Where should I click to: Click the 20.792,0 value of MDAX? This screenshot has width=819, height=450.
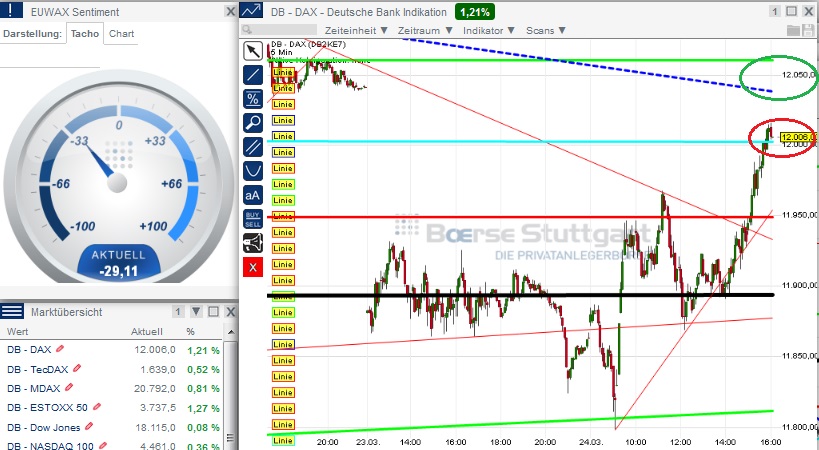pyautogui.click(x=155, y=388)
